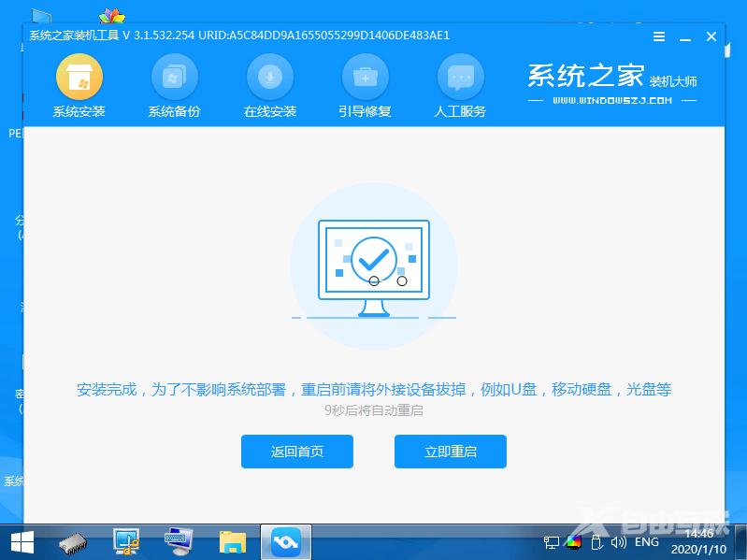Screen dimensions: 747x560
Task: Open the monitor network tool on taskbar
Action: (x=126, y=542)
